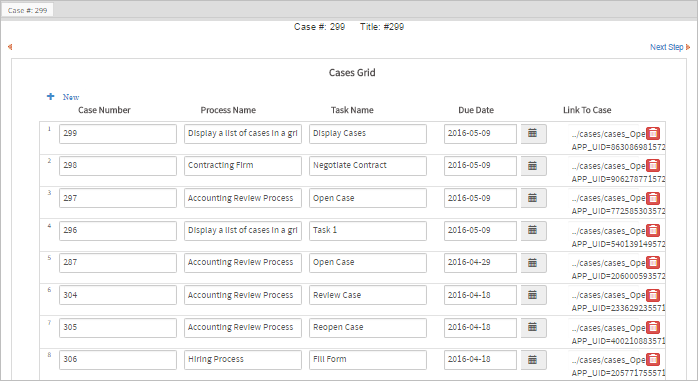Click the blue plus New icon
The image size is (698, 381).
click(x=51, y=96)
